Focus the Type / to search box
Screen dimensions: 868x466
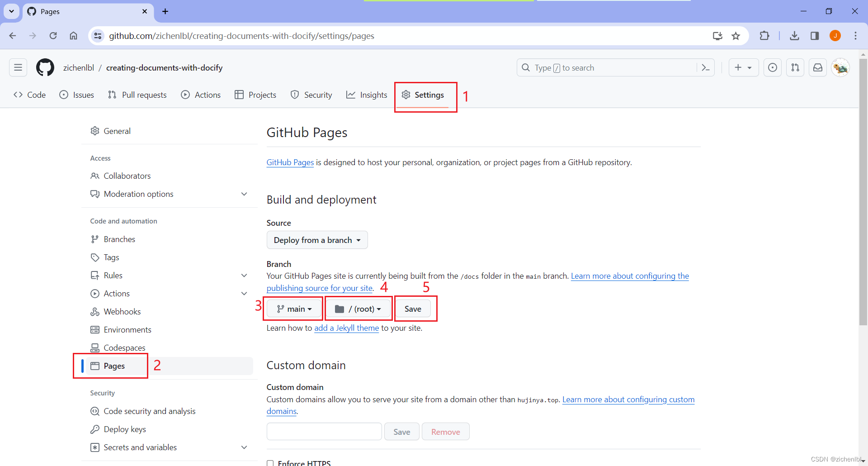click(607, 68)
